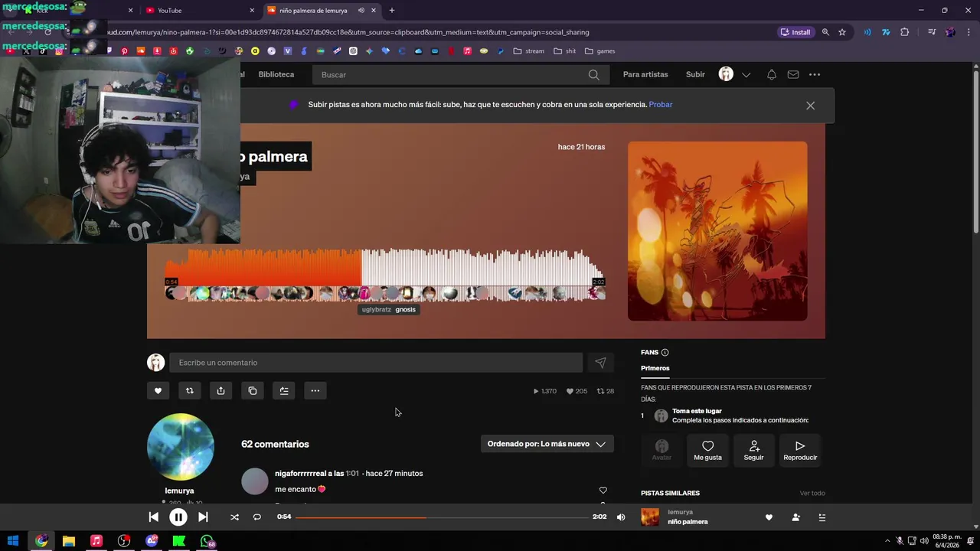Click 'Ver todo' for similar tracks
The image size is (980, 551).
[812, 494]
